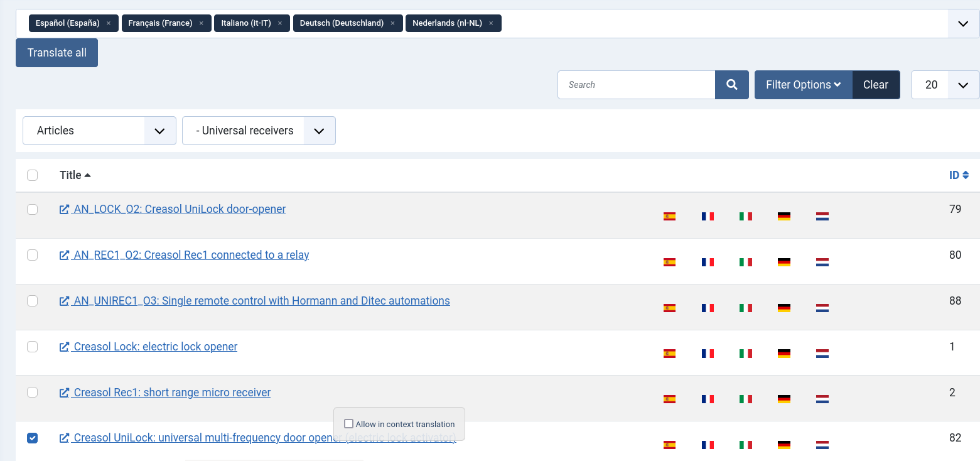Open the Universal receivers category dropdown
The width and height of the screenshot is (980, 461).
(259, 131)
